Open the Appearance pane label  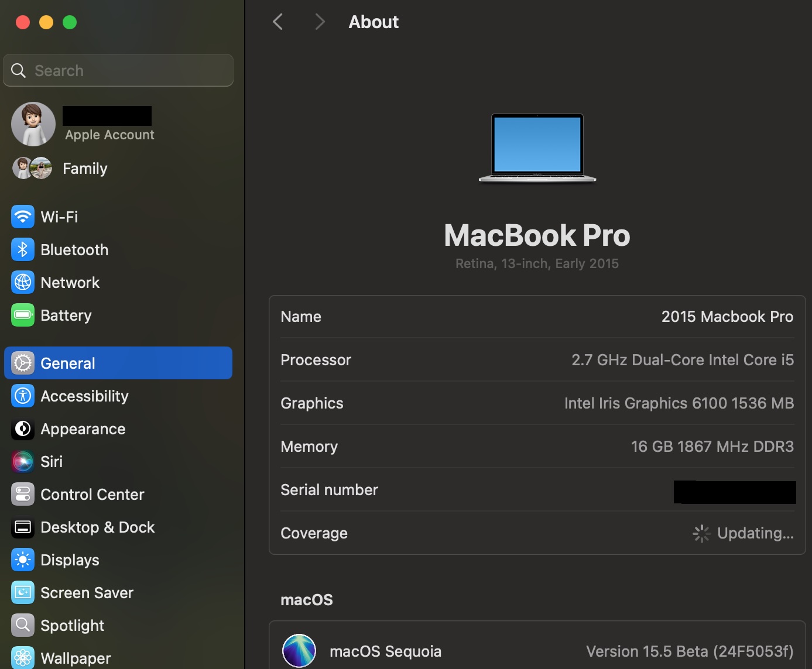(83, 429)
